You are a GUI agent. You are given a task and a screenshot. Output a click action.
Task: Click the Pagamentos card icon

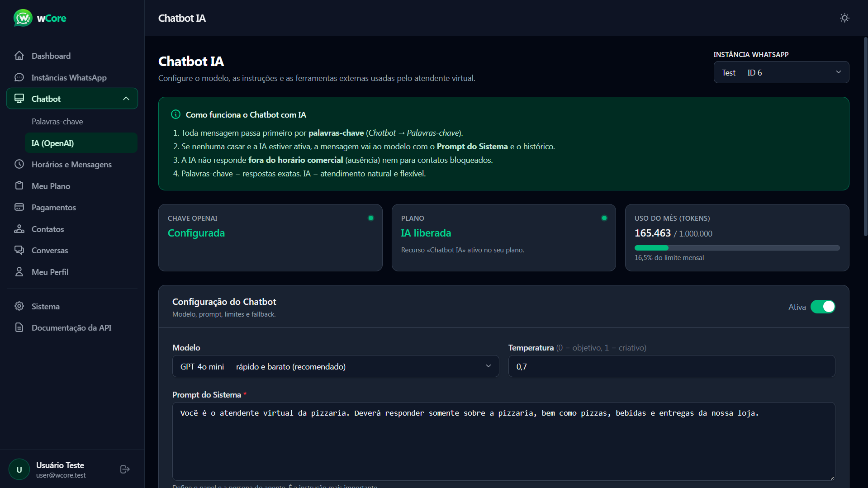tap(19, 207)
